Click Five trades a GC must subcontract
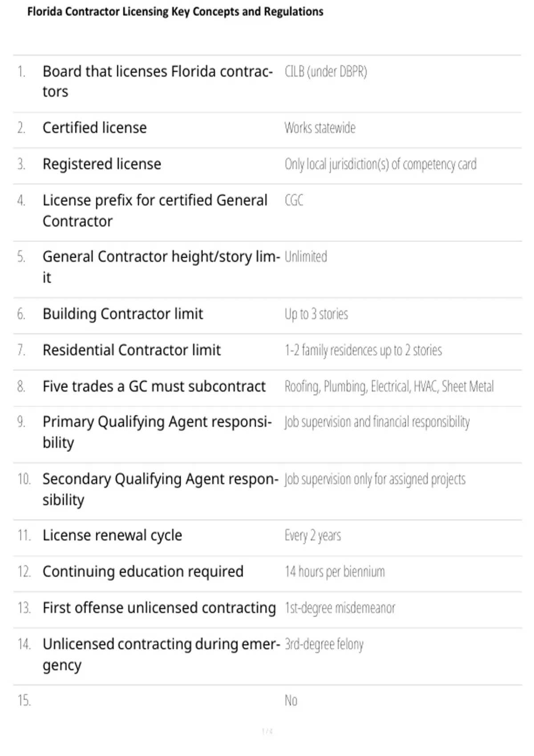The width and height of the screenshot is (534, 756). click(x=154, y=386)
